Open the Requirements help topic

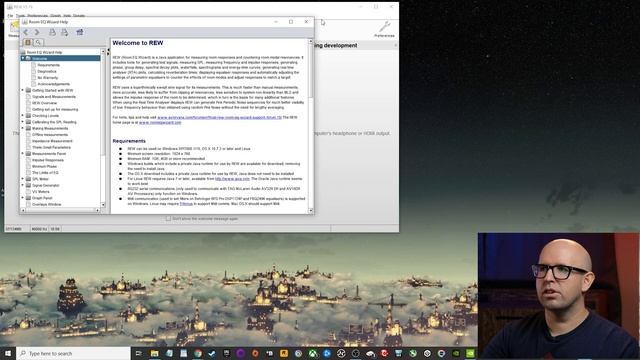point(49,65)
